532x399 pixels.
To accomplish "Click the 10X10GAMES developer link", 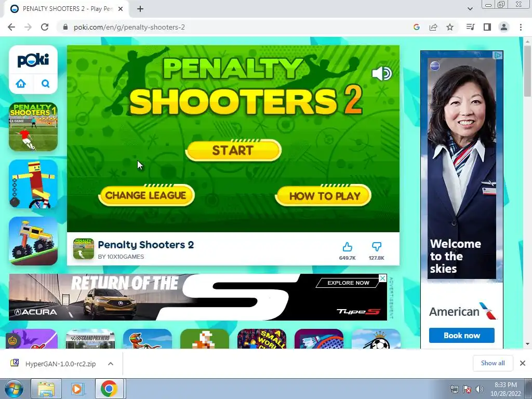I will (121, 257).
